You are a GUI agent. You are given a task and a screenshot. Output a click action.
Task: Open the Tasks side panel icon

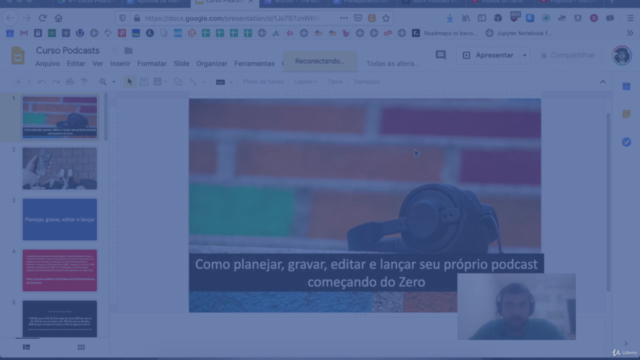point(627,142)
